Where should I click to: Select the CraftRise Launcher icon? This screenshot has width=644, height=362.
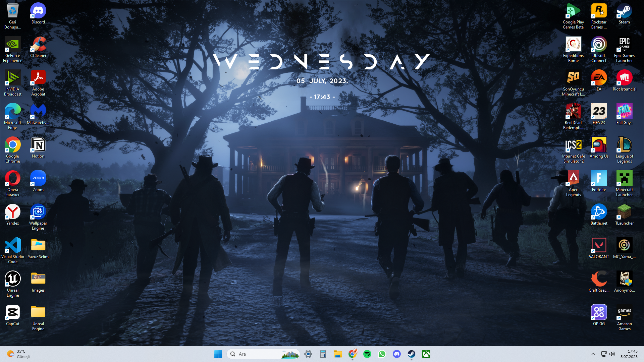click(x=599, y=282)
